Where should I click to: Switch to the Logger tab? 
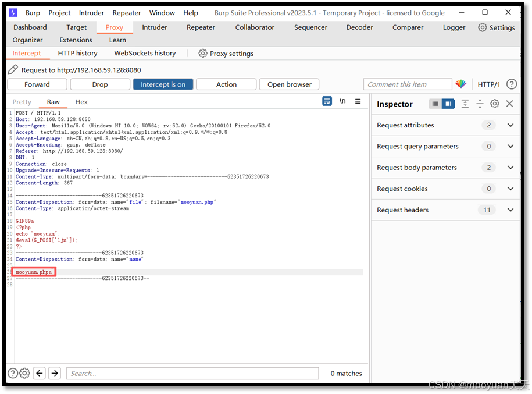454,27
